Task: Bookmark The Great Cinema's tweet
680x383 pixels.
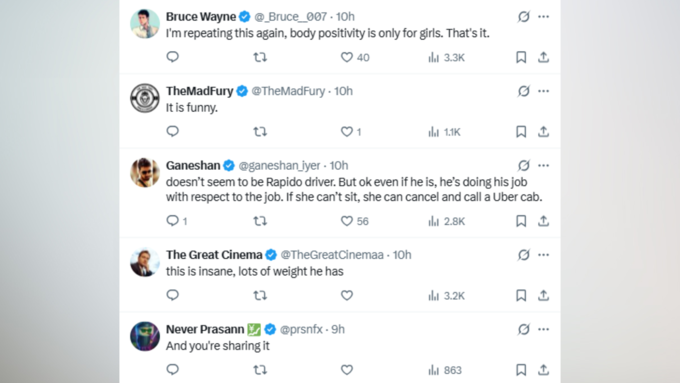Action: coord(521,295)
